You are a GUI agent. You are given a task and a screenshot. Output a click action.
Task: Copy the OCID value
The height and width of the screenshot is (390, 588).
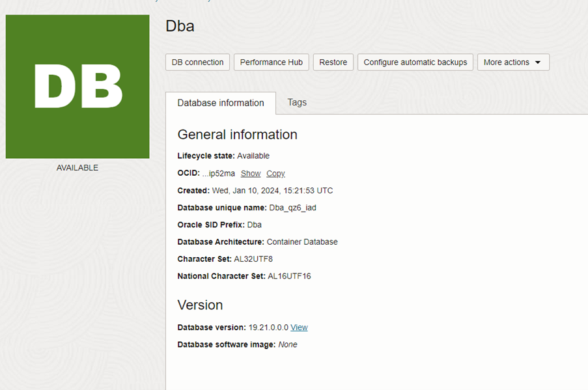[275, 174]
